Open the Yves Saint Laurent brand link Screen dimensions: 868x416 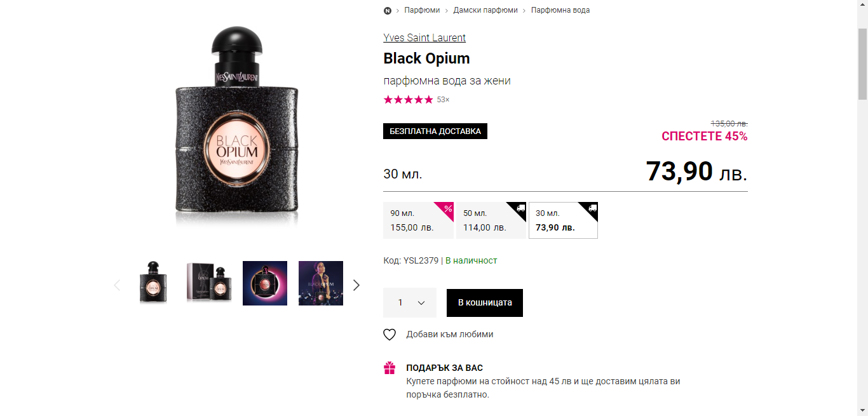click(424, 37)
